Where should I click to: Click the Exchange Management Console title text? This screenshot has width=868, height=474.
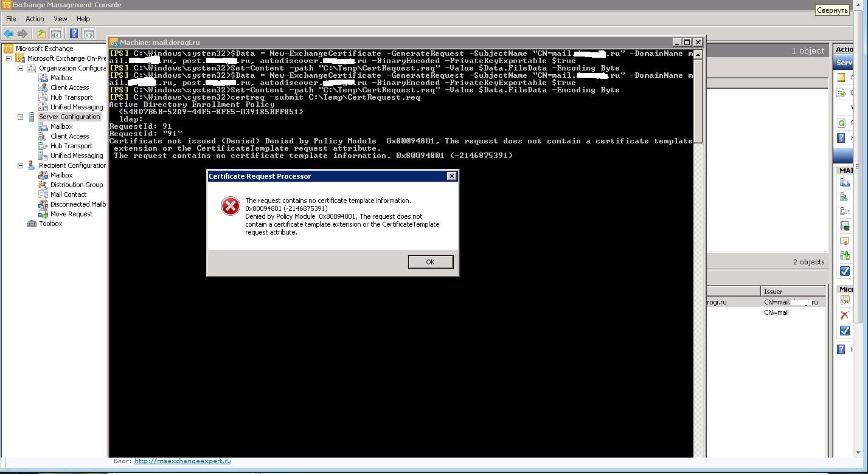coord(67,5)
